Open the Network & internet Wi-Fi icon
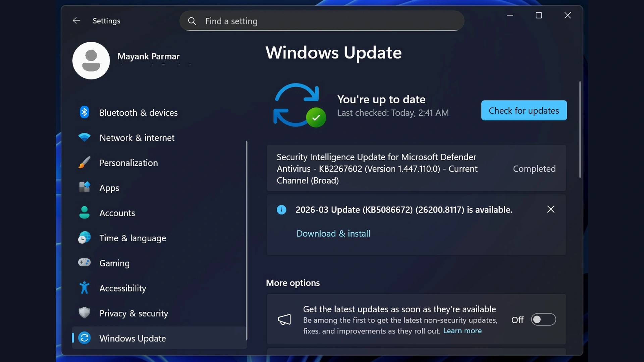 tap(84, 137)
